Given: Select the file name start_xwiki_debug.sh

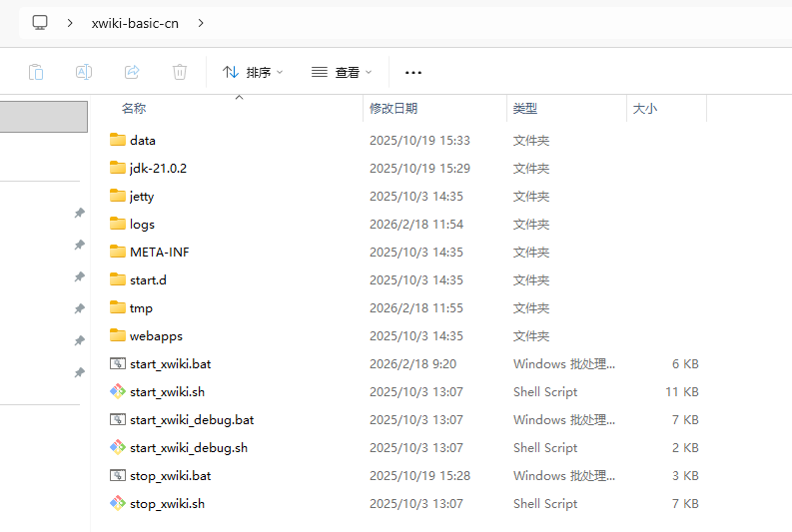Looking at the screenshot, I should point(189,448).
